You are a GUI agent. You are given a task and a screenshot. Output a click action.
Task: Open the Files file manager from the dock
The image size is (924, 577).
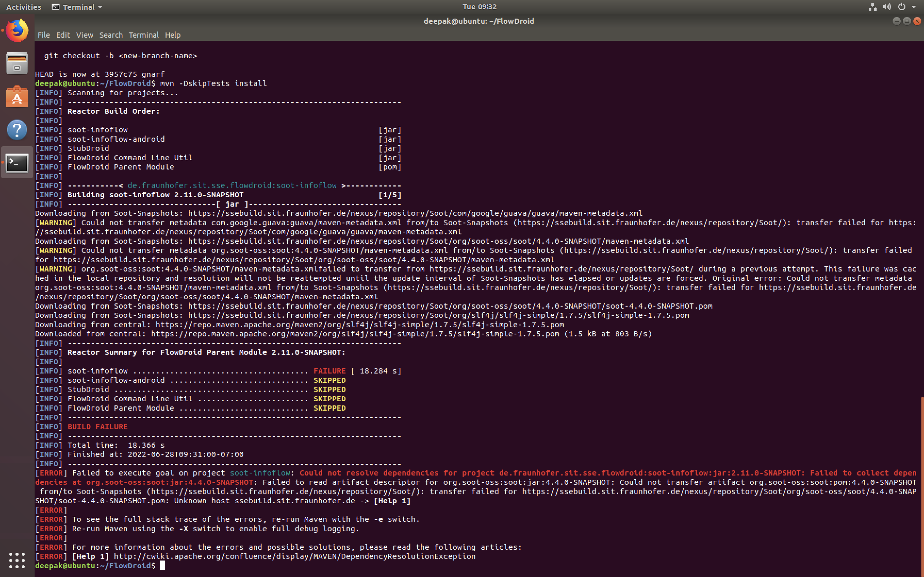(17, 63)
